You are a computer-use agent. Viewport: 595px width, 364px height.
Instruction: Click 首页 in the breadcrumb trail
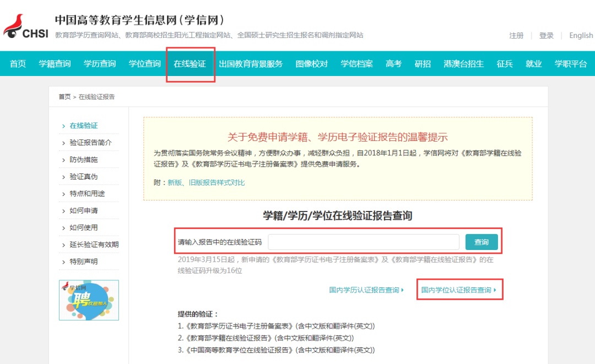(x=64, y=97)
